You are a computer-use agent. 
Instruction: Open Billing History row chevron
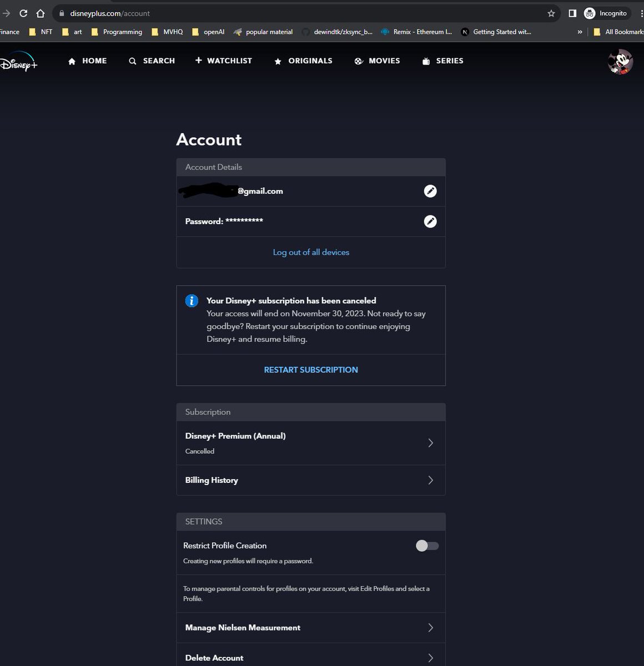(430, 480)
